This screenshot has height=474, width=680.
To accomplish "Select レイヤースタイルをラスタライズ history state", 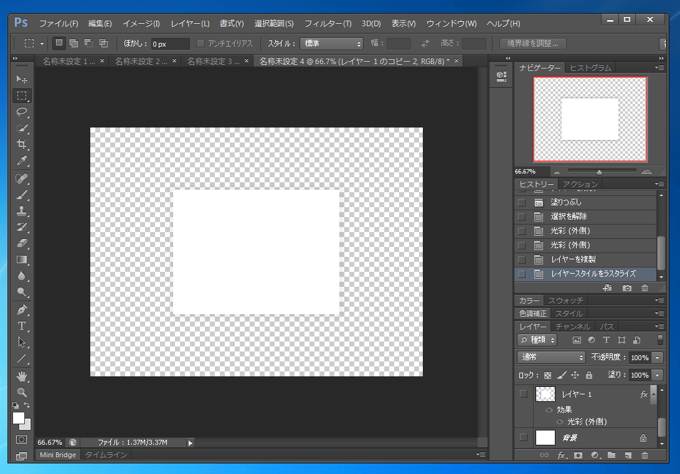I will coord(585,274).
